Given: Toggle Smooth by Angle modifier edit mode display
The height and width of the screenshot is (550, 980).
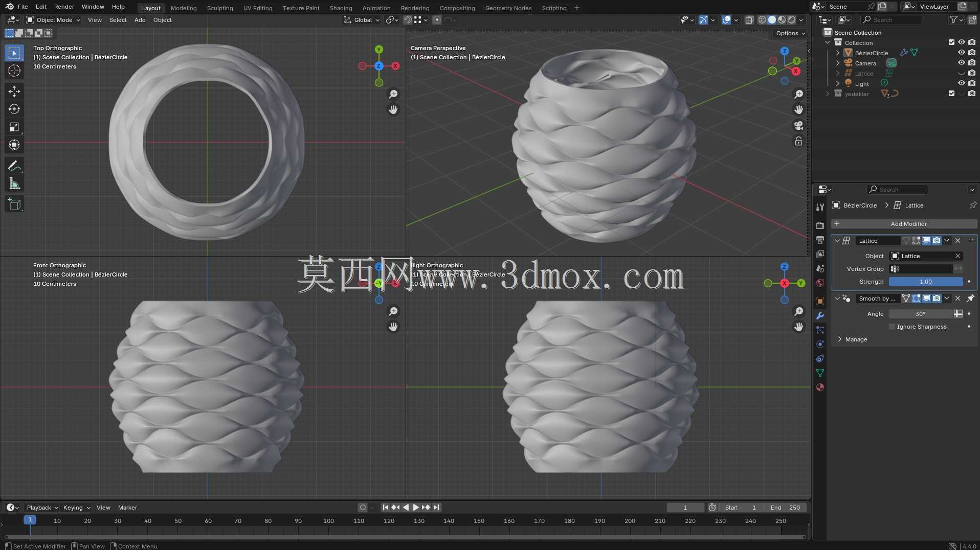Looking at the screenshot, I should (x=916, y=298).
